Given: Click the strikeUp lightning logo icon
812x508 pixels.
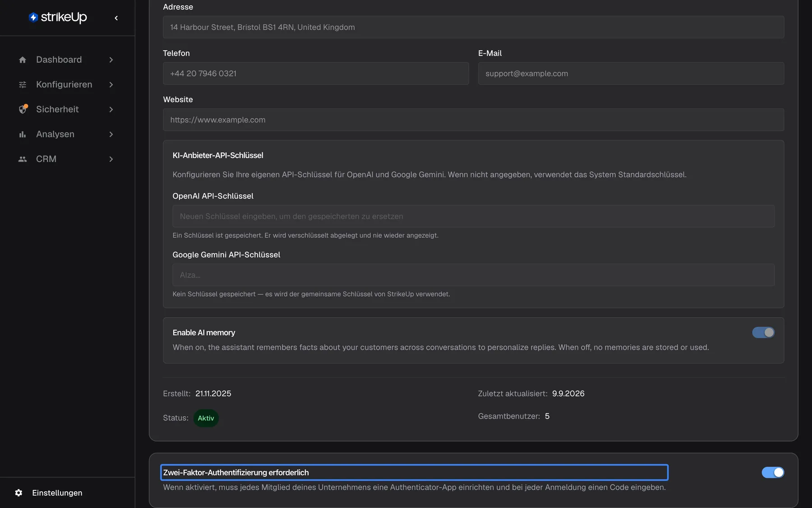Looking at the screenshot, I should pos(33,17).
